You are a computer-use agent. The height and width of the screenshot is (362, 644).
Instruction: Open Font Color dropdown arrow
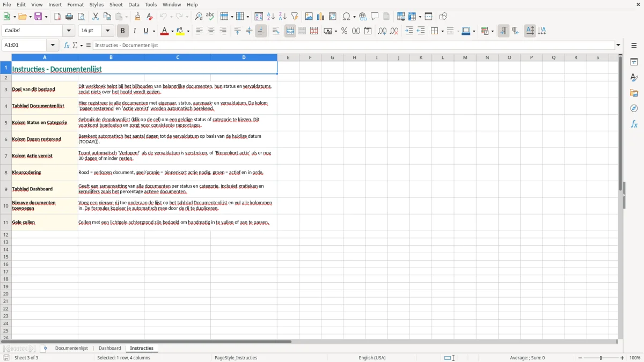(x=172, y=31)
